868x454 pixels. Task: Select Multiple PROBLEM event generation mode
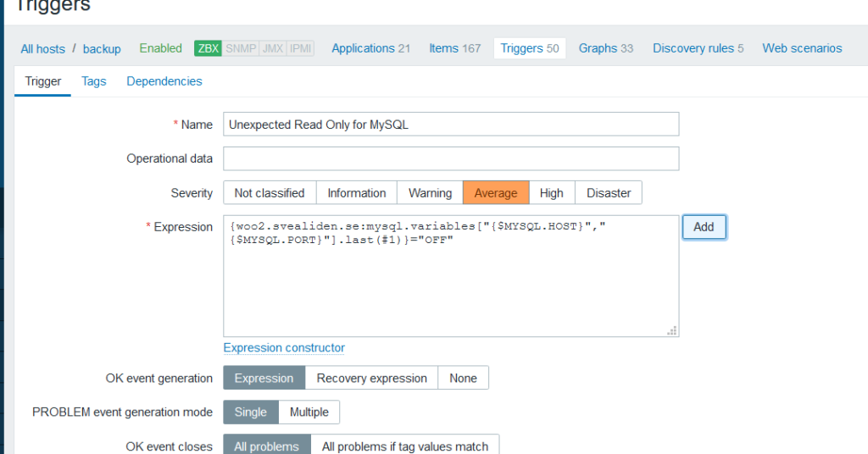point(309,412)
